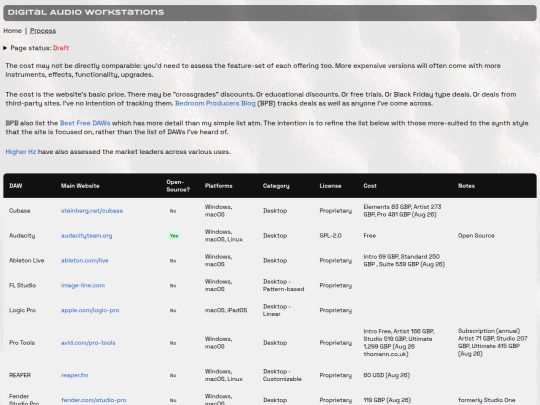This screenshot has width=540, height=405.
Task: Visit avid.com/pro-tools link
Action: (88, 343)
